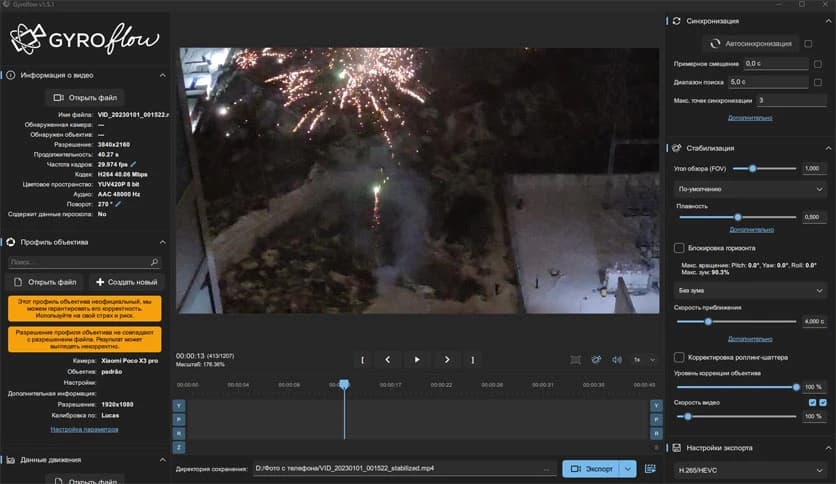Click the Макс. точек синхронизации field

click(791, 100)
